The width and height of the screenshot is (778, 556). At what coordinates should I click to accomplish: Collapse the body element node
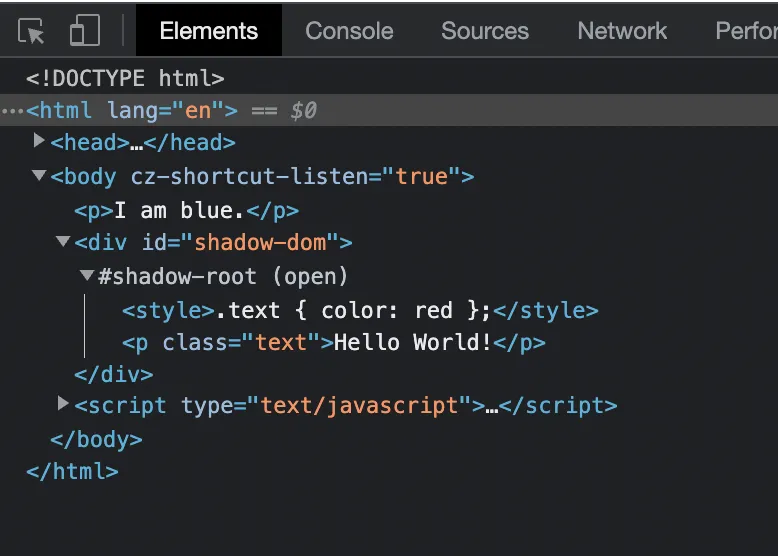click(39, 175)
